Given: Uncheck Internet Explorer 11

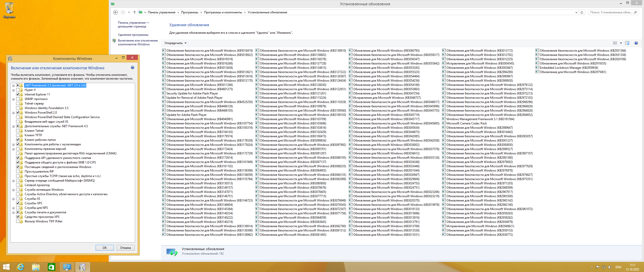Looking at the screenshot, I should click(18, 94).
